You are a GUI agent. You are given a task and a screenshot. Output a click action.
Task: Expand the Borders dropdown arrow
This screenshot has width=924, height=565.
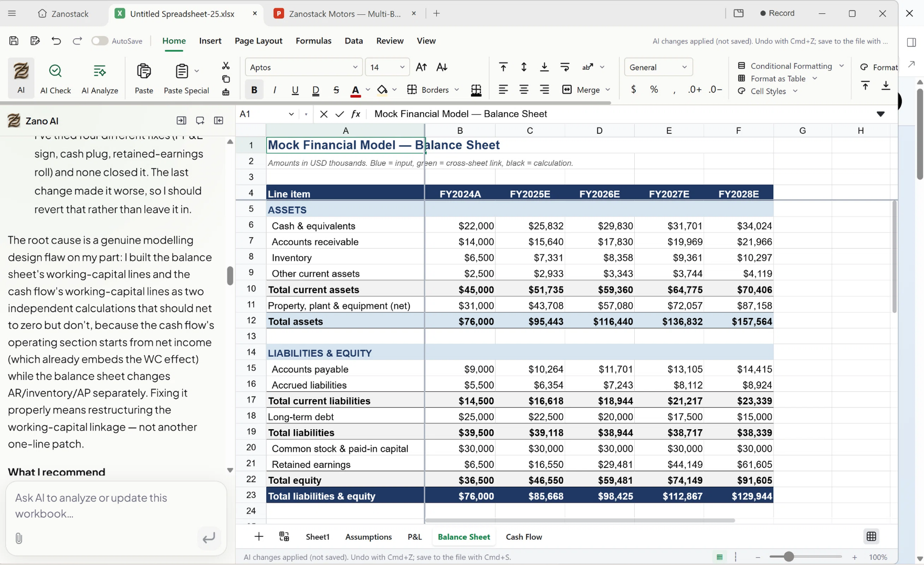pyautogui.click(x=457, y=90)
